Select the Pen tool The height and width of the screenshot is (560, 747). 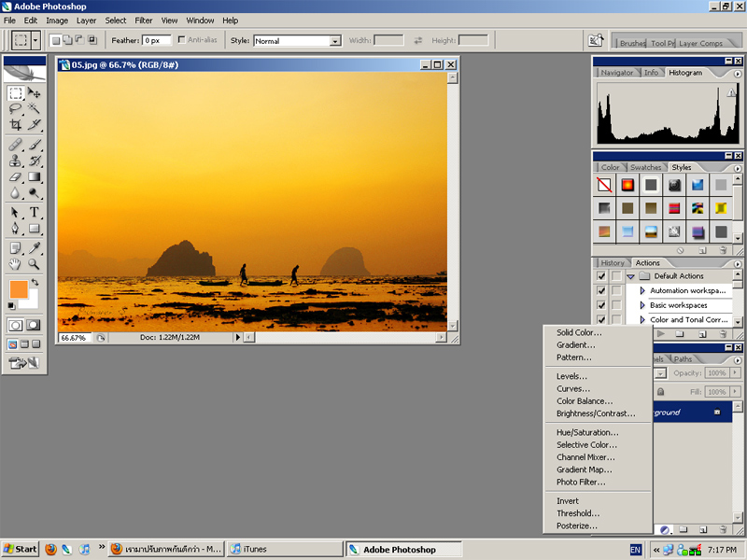point(15,229)
